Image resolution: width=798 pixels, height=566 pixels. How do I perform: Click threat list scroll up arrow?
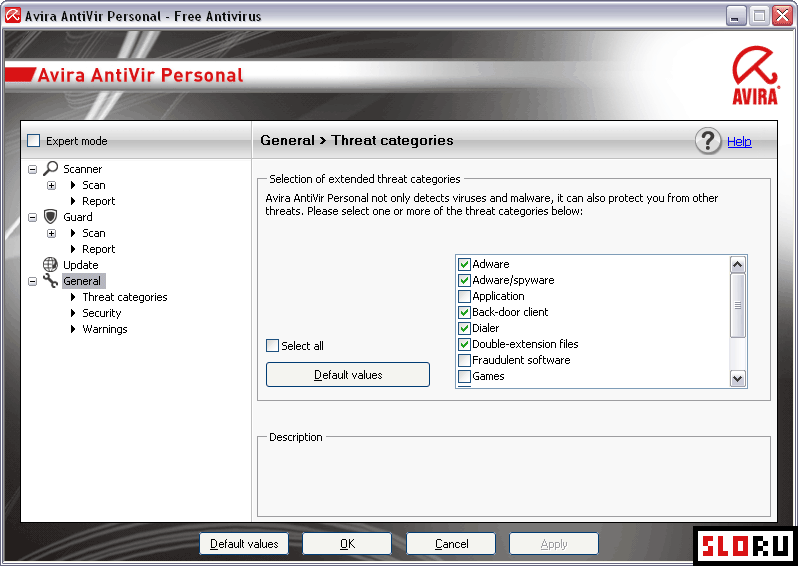737,264
